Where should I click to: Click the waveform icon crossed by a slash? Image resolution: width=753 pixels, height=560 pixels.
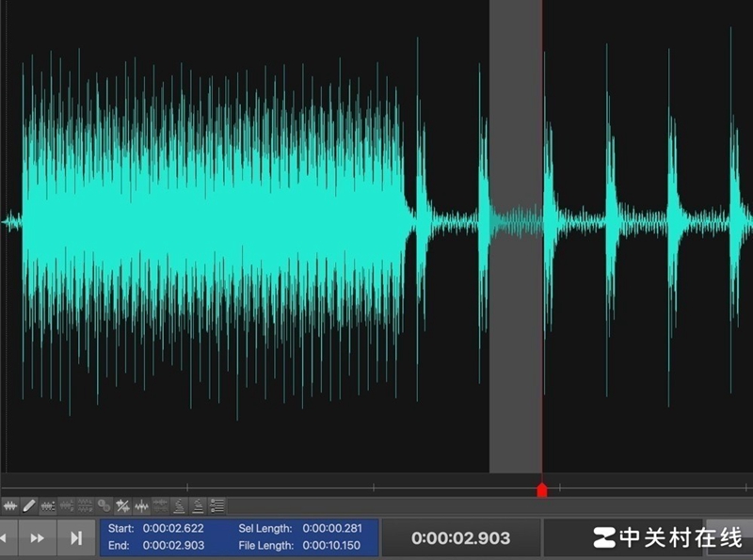pos(122,506)
